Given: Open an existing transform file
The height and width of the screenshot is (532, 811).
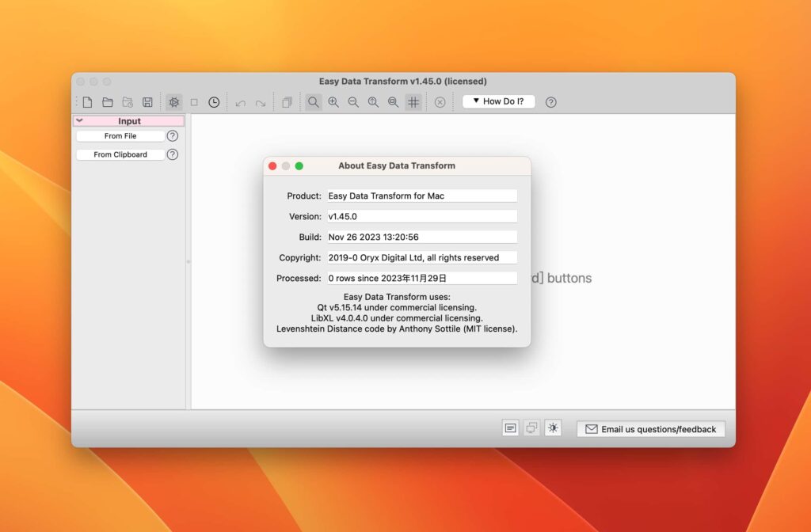Looking at the screenshot, I should click(107, 102).
